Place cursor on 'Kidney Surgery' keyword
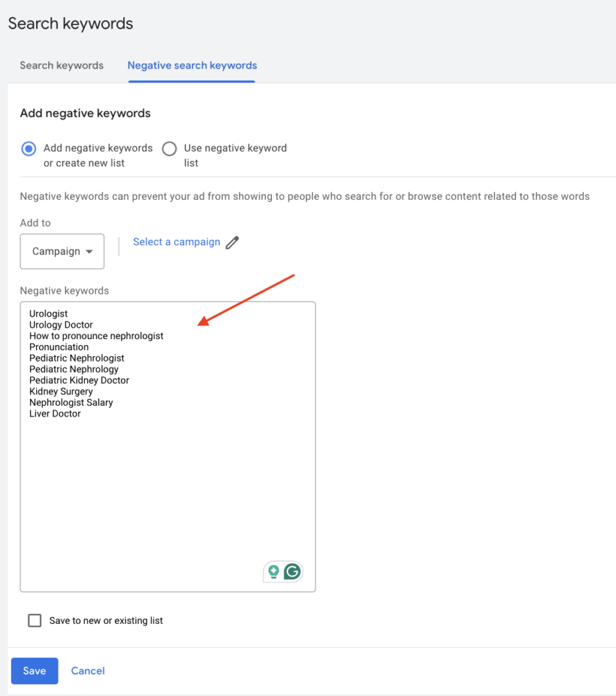616x696 pixels. (x=61, y=391)
